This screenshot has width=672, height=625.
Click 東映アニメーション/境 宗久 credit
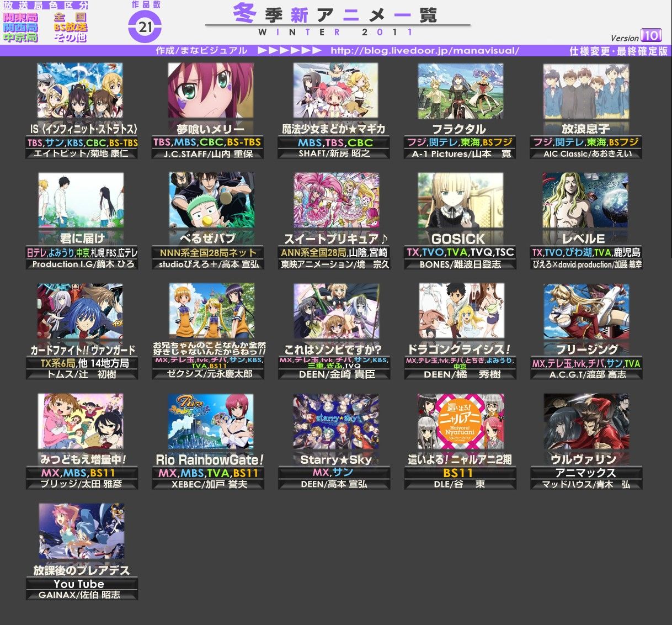coord(335,264)
